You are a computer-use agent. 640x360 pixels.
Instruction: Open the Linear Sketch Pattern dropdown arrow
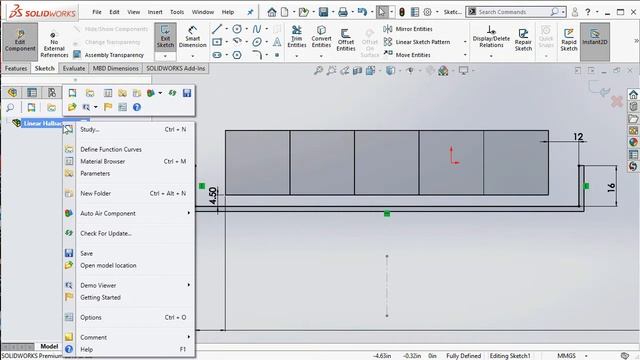pyautogui.click(x=465, y=42)
